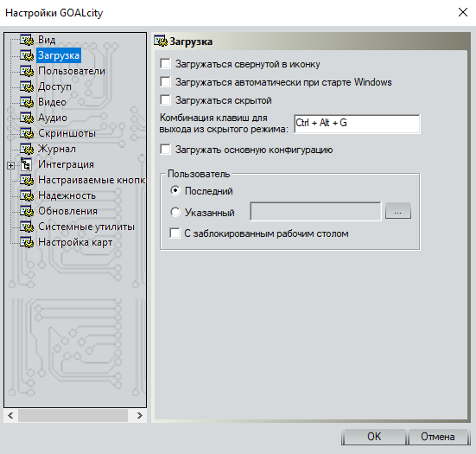Click the header icon next to Загрузка title
Screen dimensions: 476x454
click(x=161, y=41)
